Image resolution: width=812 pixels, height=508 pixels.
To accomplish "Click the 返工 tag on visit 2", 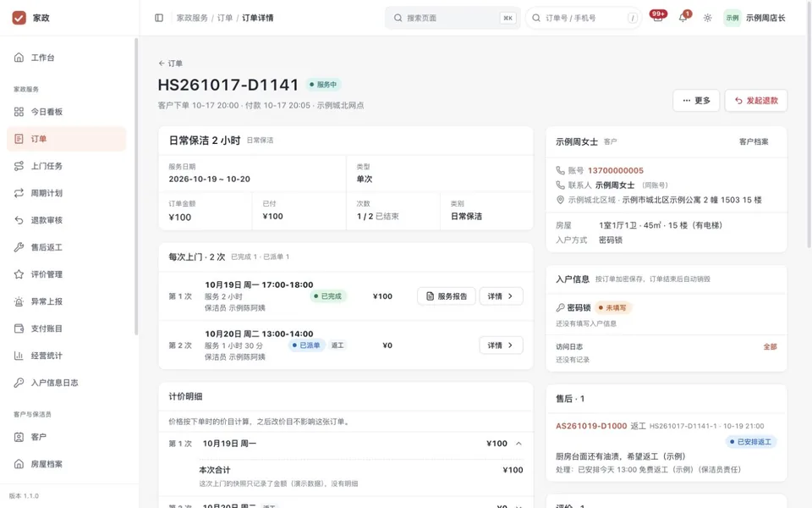I will tap(337, 345).
